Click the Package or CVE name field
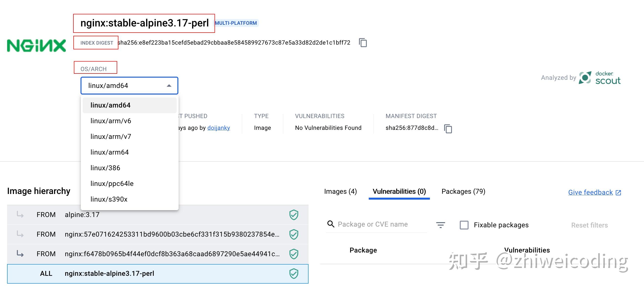 pos(372,224)
